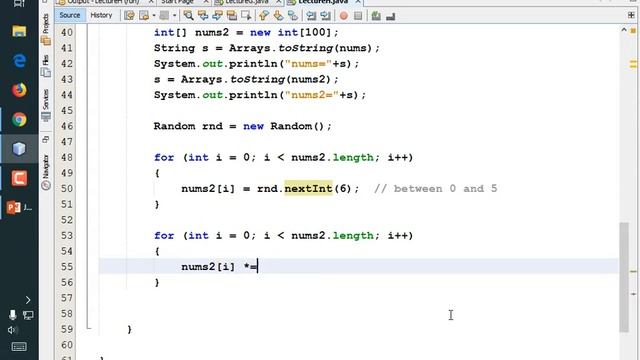This screenshot has width=640, height=360.
Task: Close the LectureH.java tab
Action: [358, 2]
